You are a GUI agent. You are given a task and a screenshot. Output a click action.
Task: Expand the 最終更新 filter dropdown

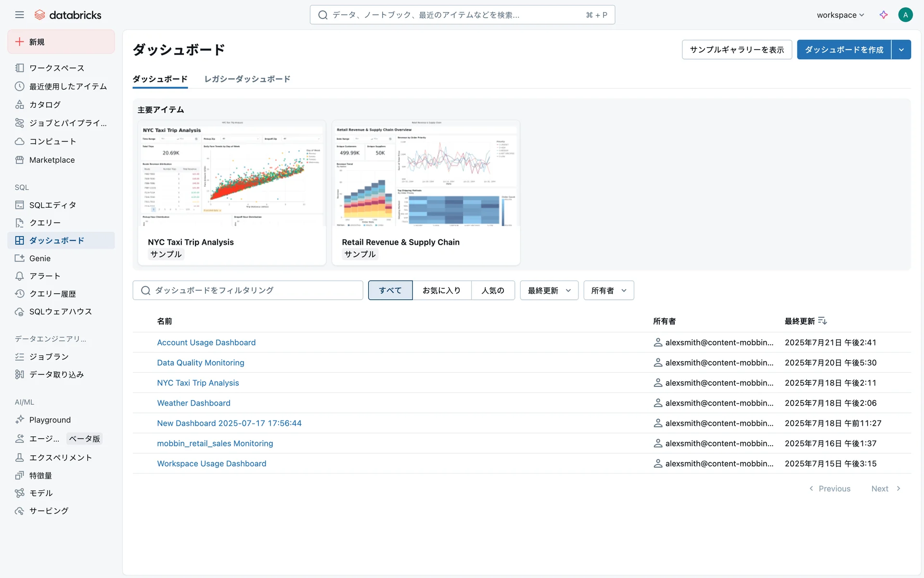(x=549, y=290)
